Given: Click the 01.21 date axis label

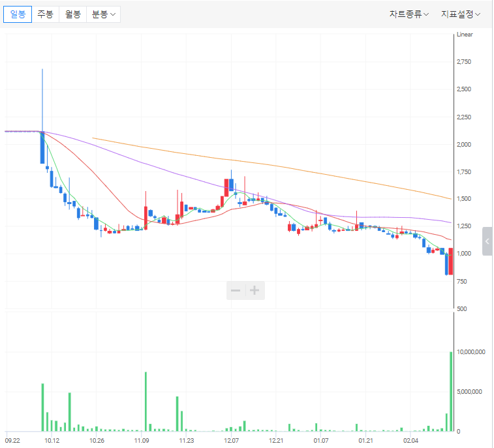Looking at the screenshot, I should [366, 440].
